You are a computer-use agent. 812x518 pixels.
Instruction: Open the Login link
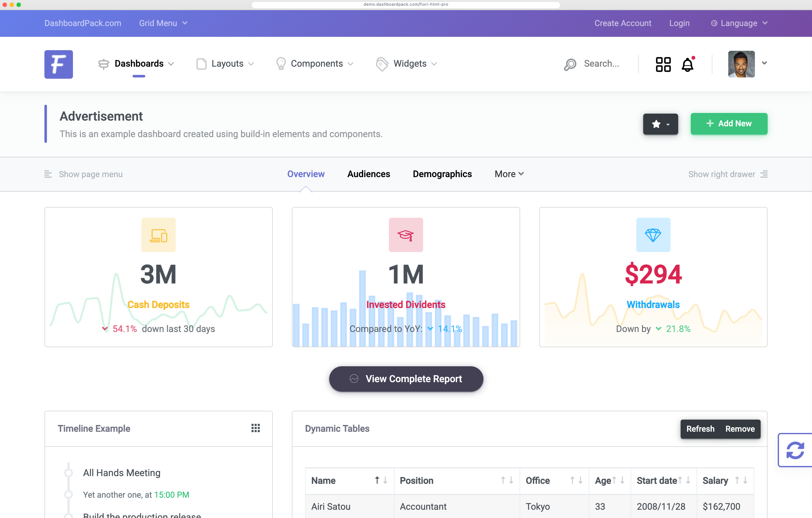click(679, 23)
